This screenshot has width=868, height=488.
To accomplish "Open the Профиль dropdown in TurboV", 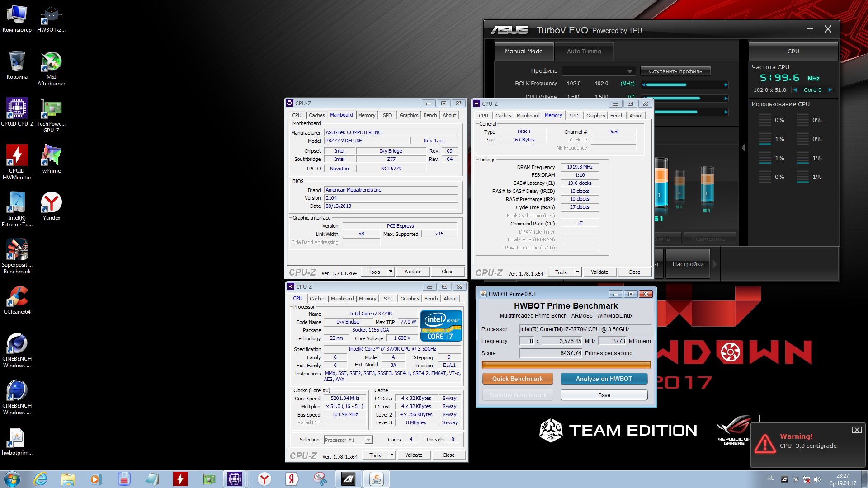I will pyautogui.click(x=630, y=71).
